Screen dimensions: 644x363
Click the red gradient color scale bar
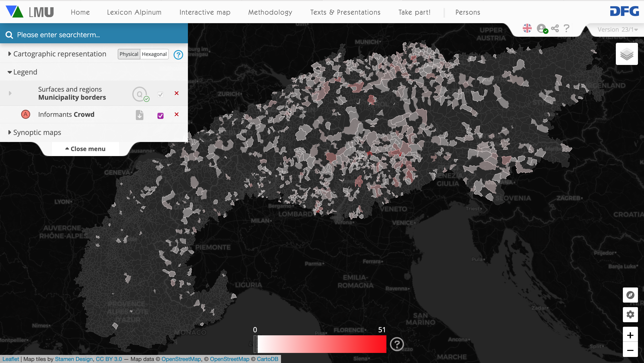coord(321,344)
